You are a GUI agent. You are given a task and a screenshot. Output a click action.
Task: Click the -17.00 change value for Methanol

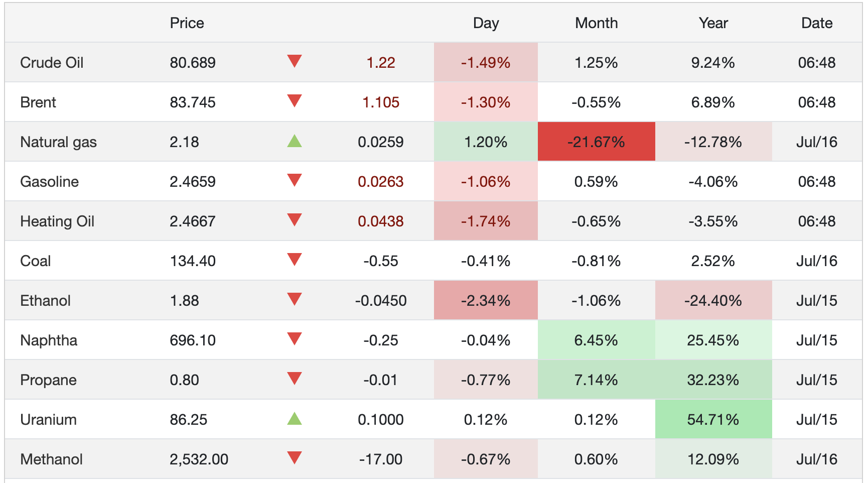381,459
